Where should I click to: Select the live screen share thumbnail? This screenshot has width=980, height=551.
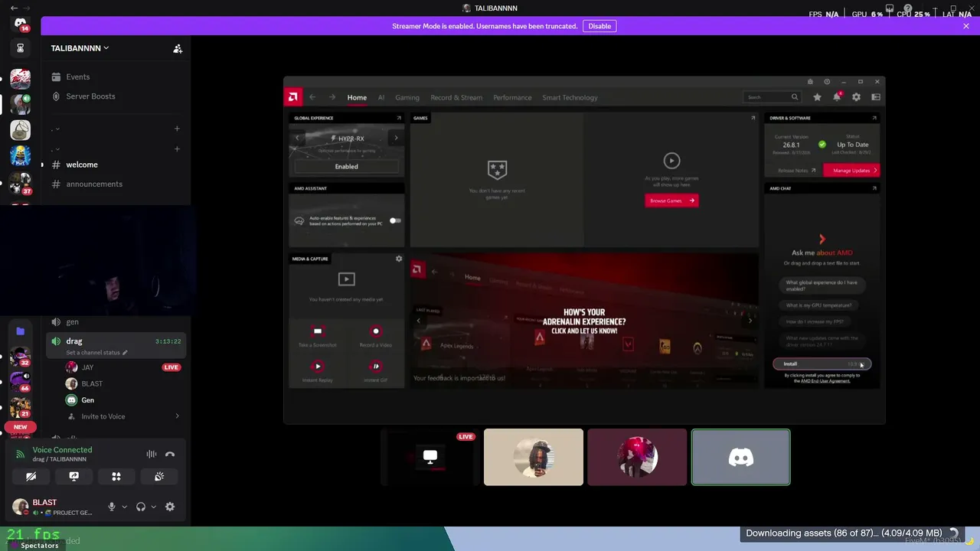430,458
